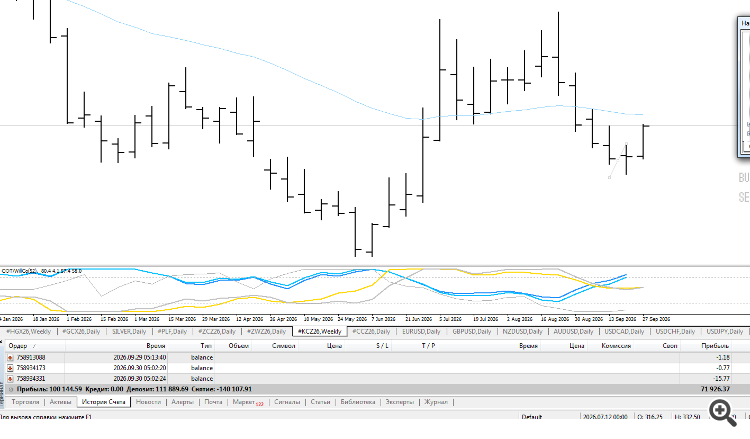Switch to the #HGX26,Weekly chart tab

coord(28,331)
